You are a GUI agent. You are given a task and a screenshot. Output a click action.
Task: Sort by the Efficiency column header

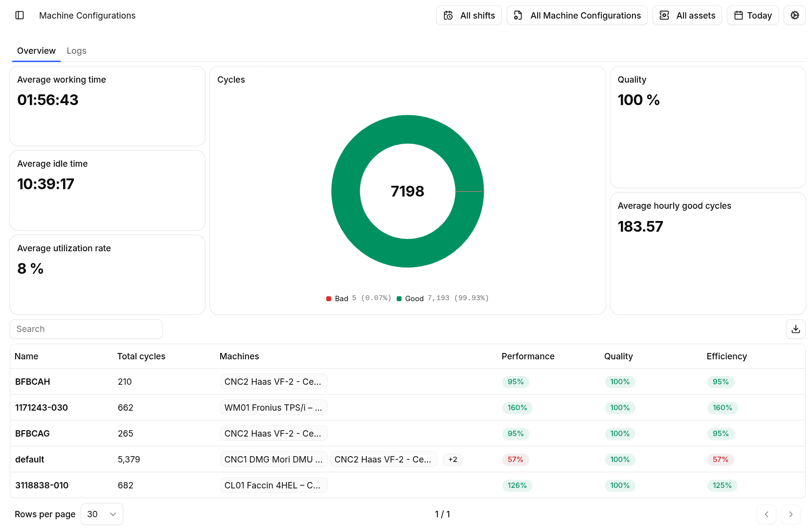[x=726, y=356]
